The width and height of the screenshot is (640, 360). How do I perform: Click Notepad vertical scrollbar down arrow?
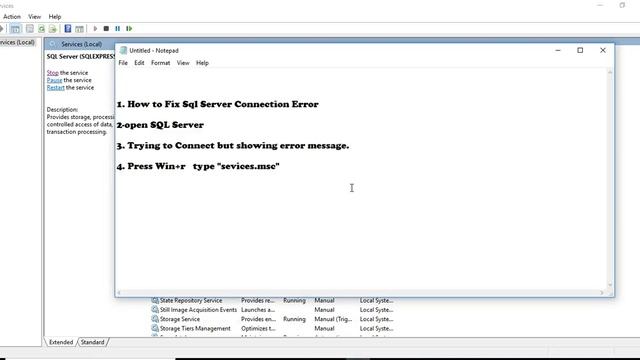(610, 285)
